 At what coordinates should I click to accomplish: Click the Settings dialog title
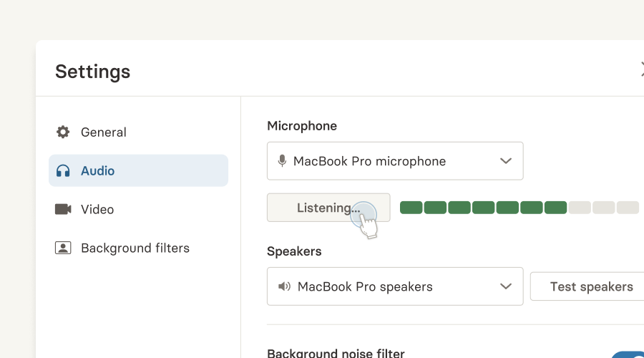[x=93, y=72]
